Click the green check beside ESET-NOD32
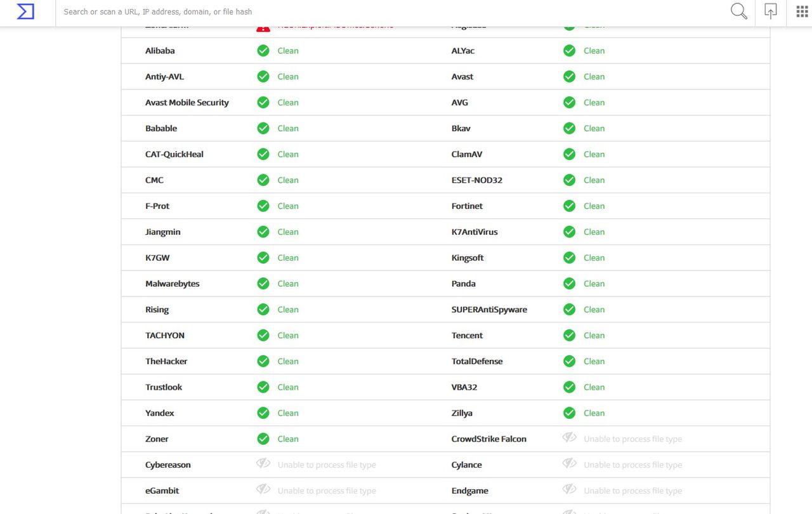This screenshot has height=514, width=812. coord(570,180)
